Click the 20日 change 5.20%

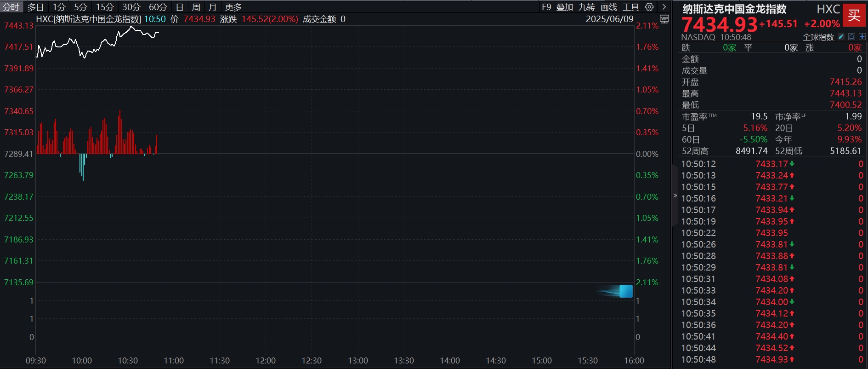849,128
